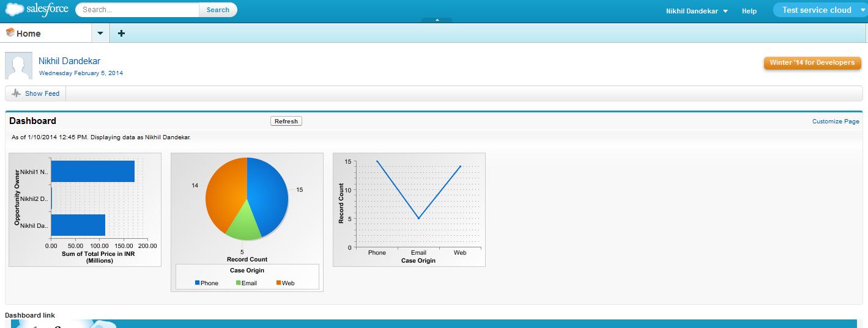Screen dimensions: 868x328
Task: Open the Help link
Action: coord(749,11)
